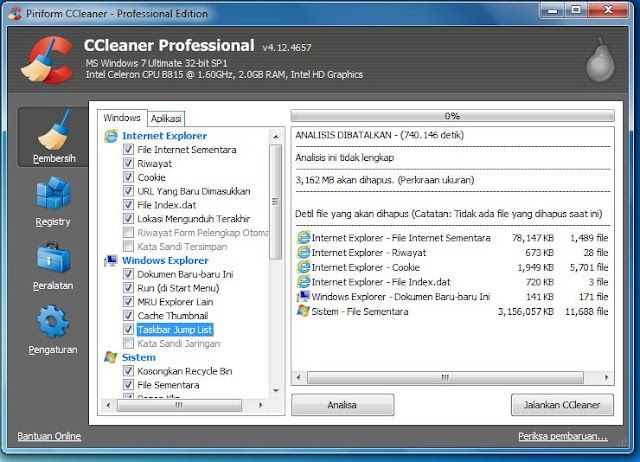This screenshot has height=462, width=640.
Task: Enable Kata Sandi Tersimpan checkbox
Action: [x=128, y=246]
